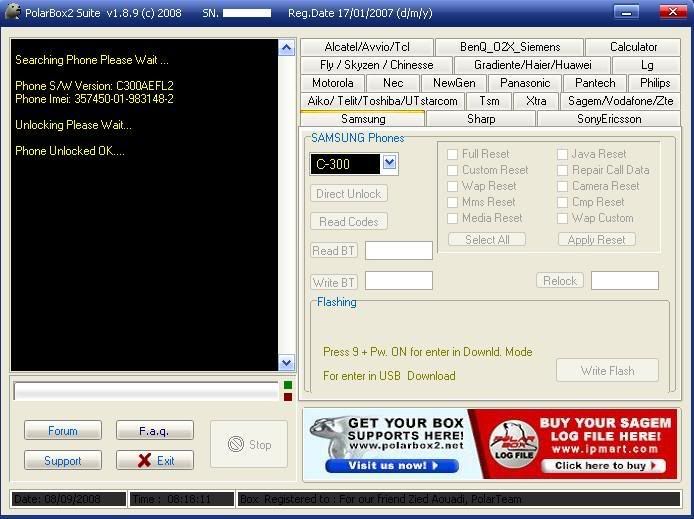The height and width of the screenshot is (519, 694).
Task: Click the Exit button with red X
Action: [155, 461]
